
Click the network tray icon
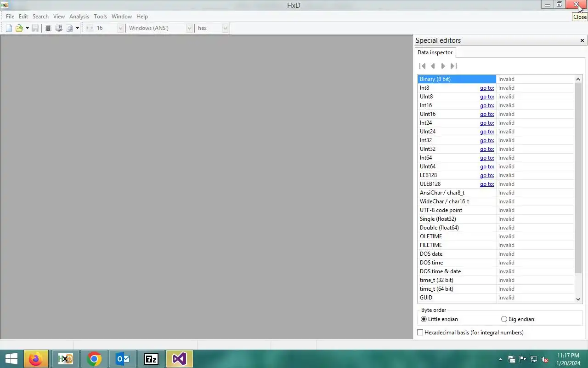534,359
